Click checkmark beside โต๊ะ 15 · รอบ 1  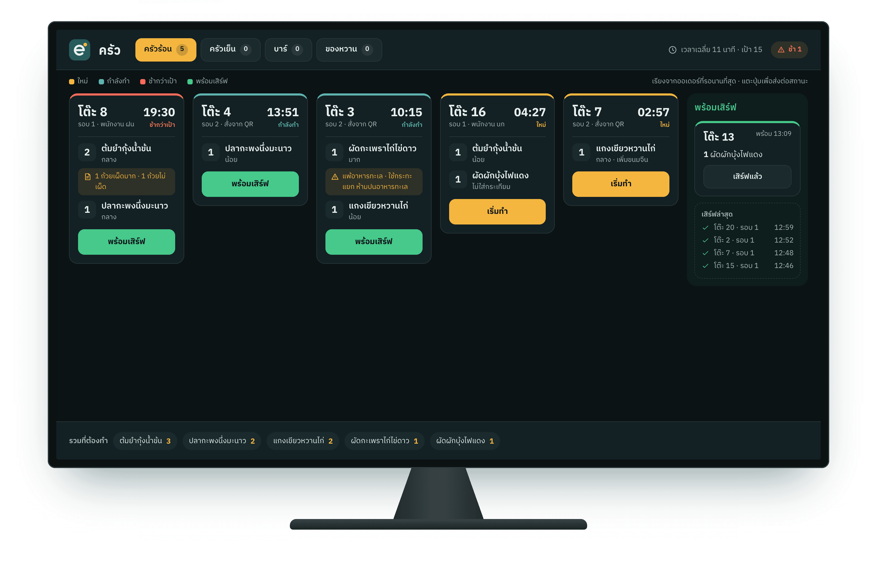tap(705, 266)
